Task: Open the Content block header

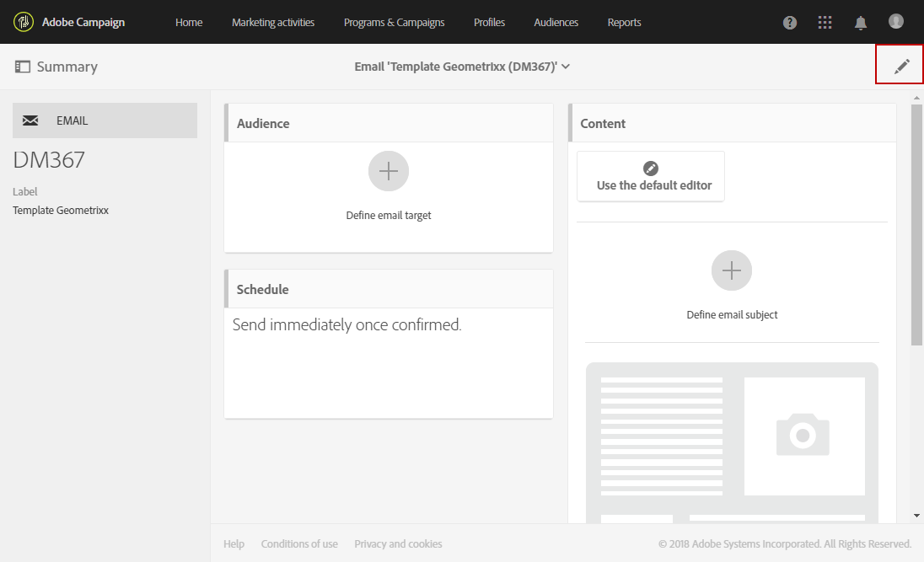Action: pos(732,123)
